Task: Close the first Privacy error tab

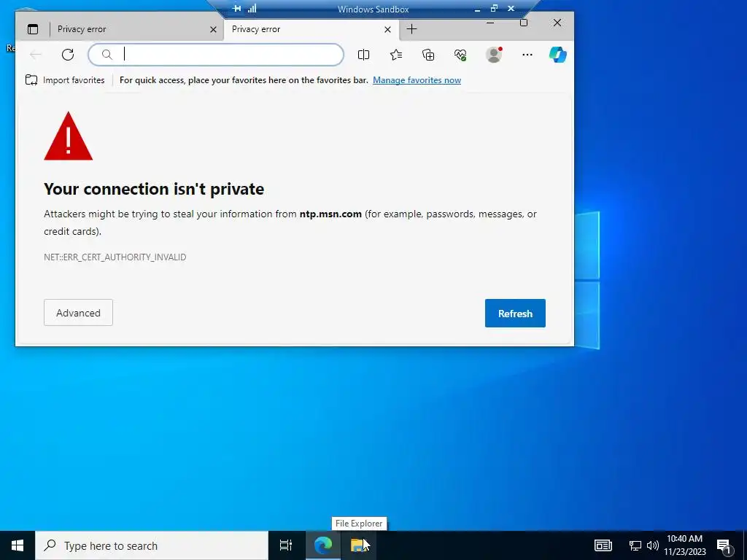Action: [x=213, y=29]
